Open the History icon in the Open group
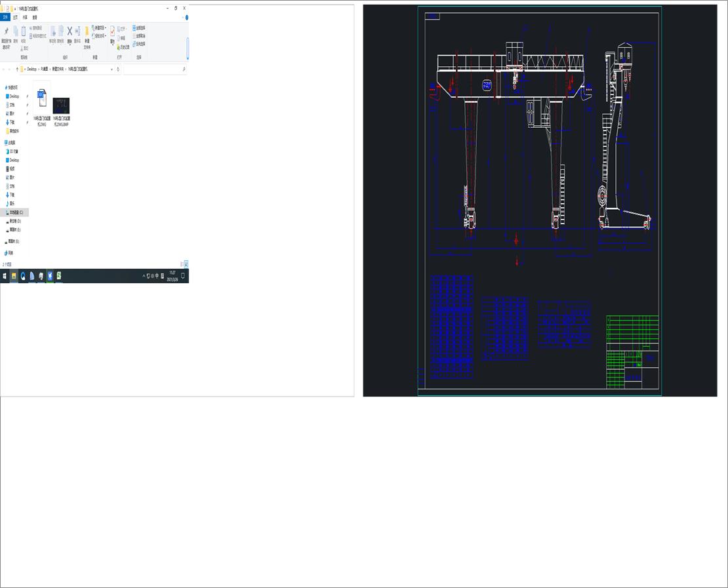 123,47
